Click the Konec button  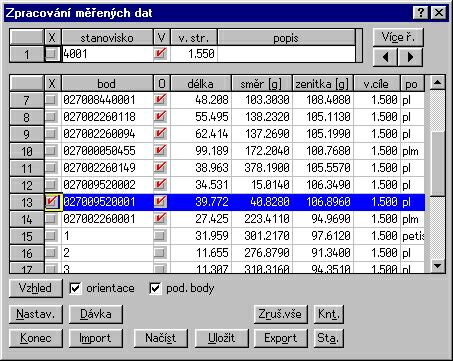[35, 338]
